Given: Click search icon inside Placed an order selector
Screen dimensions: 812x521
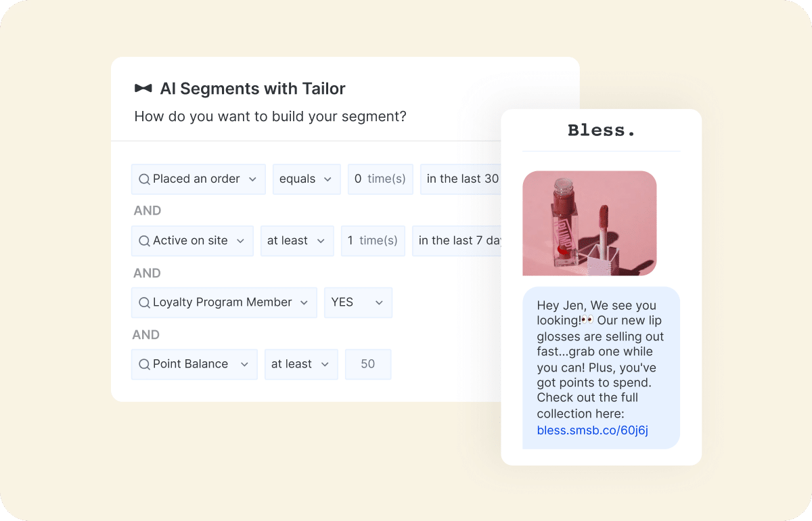Looking at the screenshot, I should click(143, 179).
